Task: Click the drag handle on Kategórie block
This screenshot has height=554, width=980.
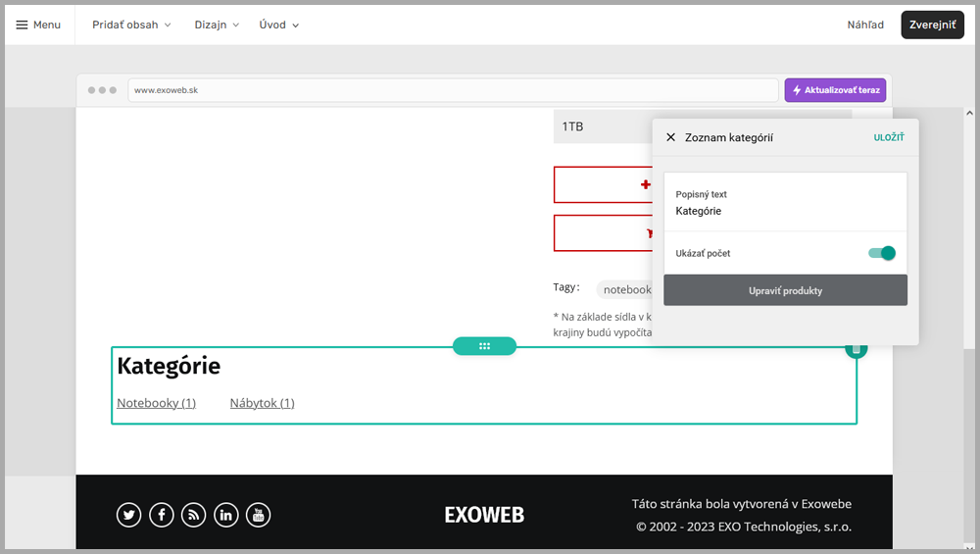Action: click(x=484, y=346)
